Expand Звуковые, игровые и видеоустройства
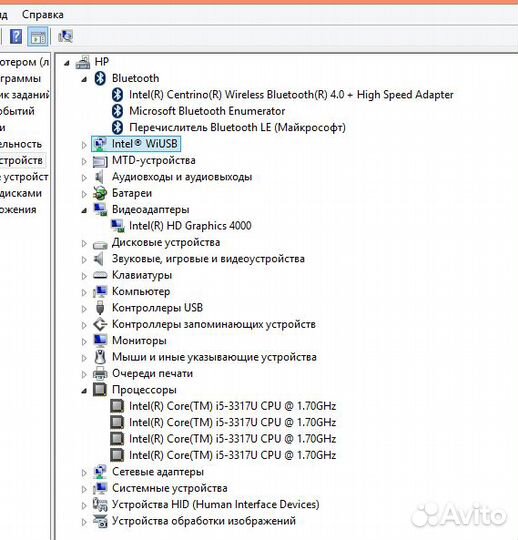518x540 pixels. click(84, 260)
